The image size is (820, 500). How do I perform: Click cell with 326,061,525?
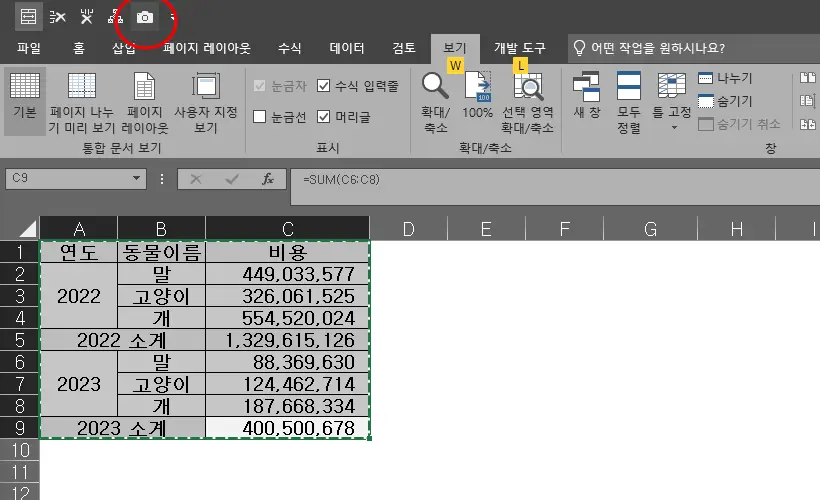pos(288,296)
